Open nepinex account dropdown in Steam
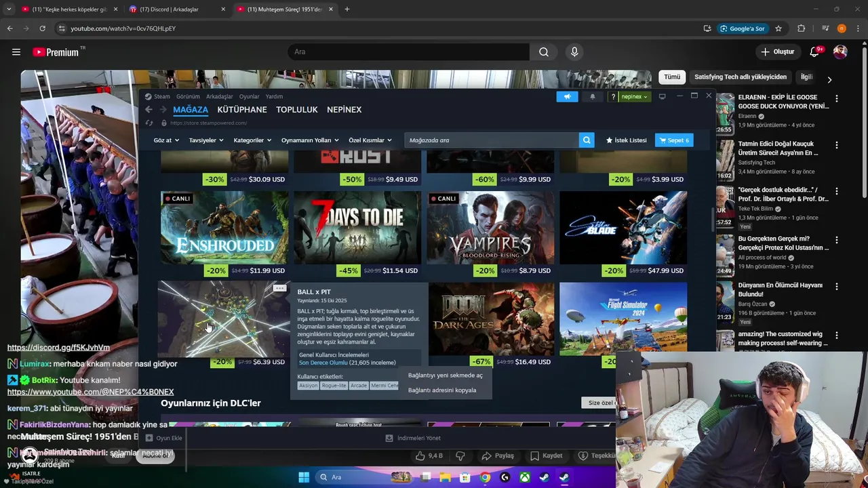The width and height of the screenshot is (868, 488). [635, 96]
